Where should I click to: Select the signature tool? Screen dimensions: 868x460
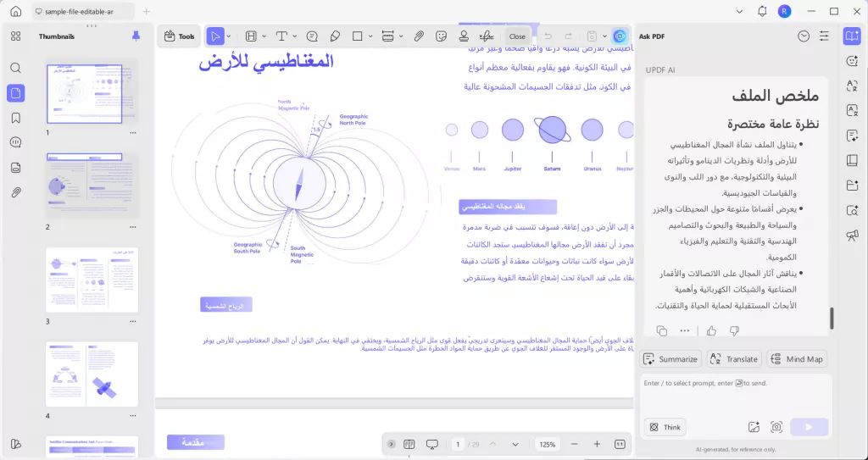[487, 36]
